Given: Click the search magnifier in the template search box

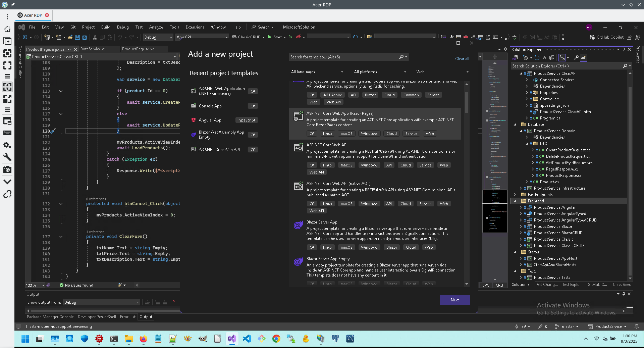Looking at the screenshot, I should tap(401, 57).
